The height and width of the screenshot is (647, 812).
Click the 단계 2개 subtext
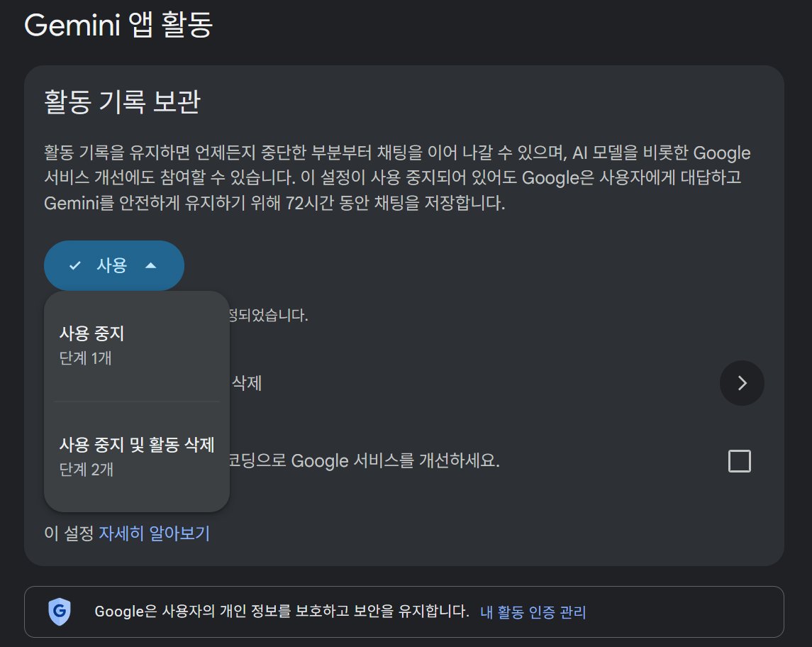coord(86,470)
